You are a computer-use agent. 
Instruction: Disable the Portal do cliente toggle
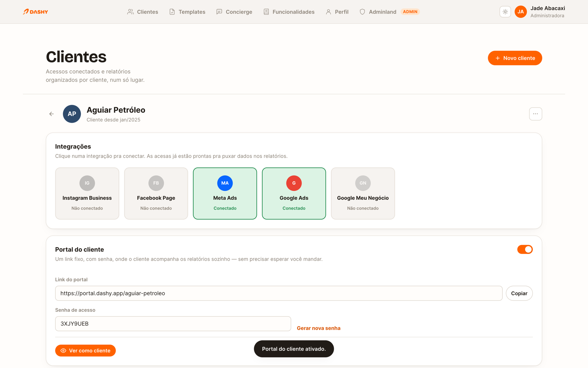tap(525, 249)
